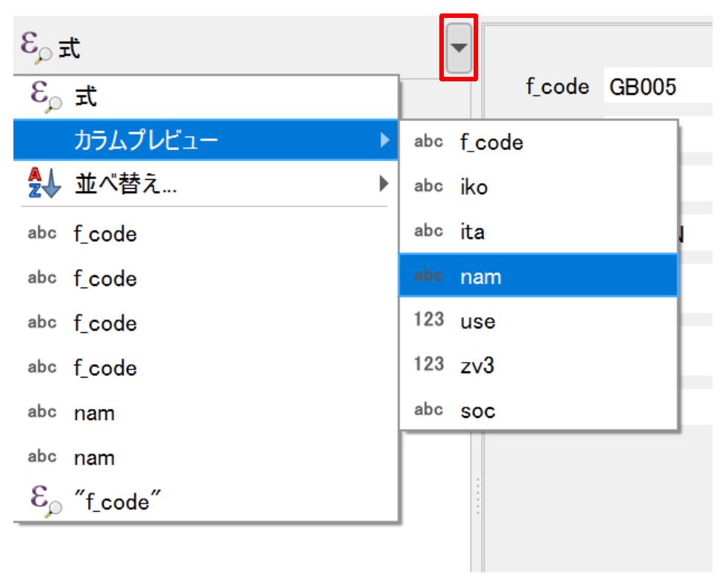
Task: Select nam in the column submenu
Action: tap(539, 276)
